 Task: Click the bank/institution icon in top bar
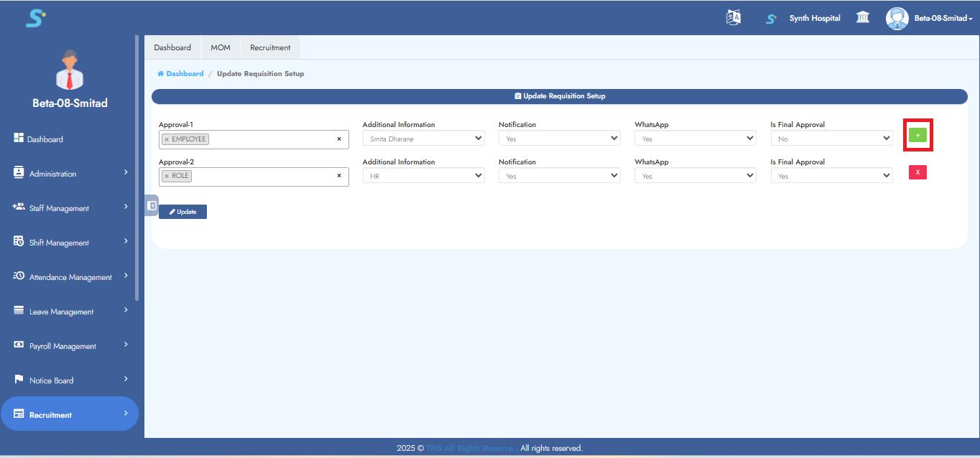coord(864,17)
